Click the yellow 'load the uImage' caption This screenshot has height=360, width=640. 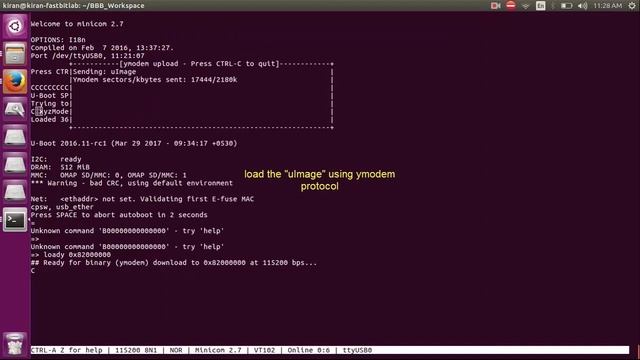pyautogui.click(x=320, y=180)
